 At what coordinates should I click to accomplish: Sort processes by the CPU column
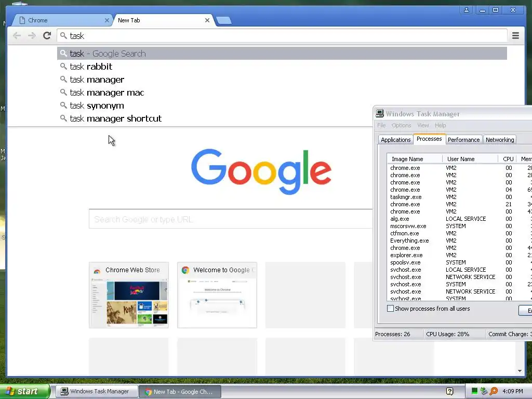(507, 159)
